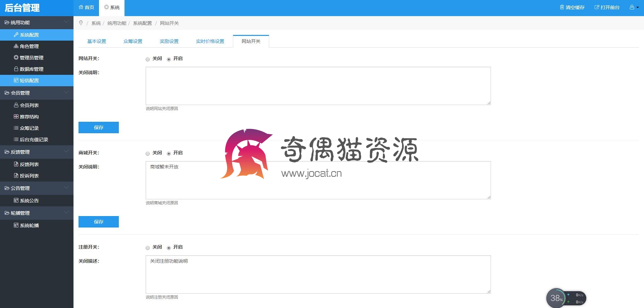The image size is (644, 308).
Task: Collapse the 会员管理 menu chevron
Action: (66, 93)
